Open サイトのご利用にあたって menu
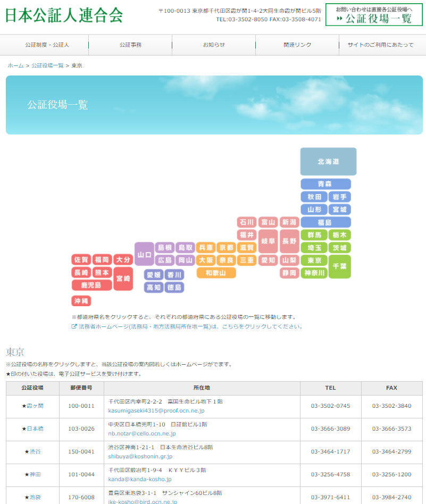Image resolution: width=426 pixels, height=504 pixels. tap(381, 45)
